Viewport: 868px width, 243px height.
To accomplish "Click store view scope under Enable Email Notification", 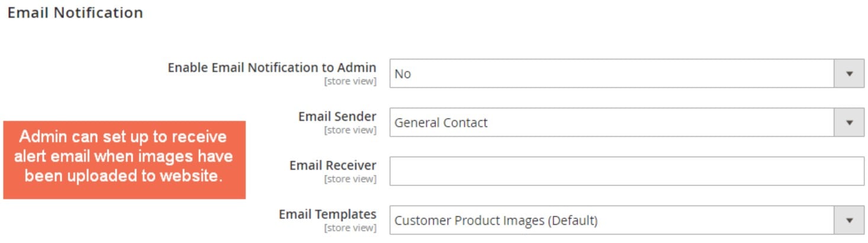I will tap(350, 81).
